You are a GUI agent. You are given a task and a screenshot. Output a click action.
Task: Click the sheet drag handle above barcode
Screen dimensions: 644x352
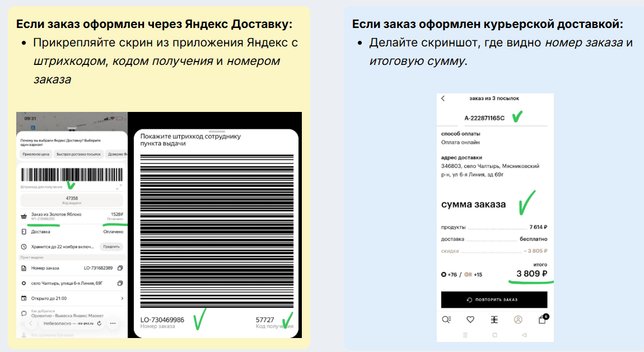pyautogui.click(x=217, y=132)
